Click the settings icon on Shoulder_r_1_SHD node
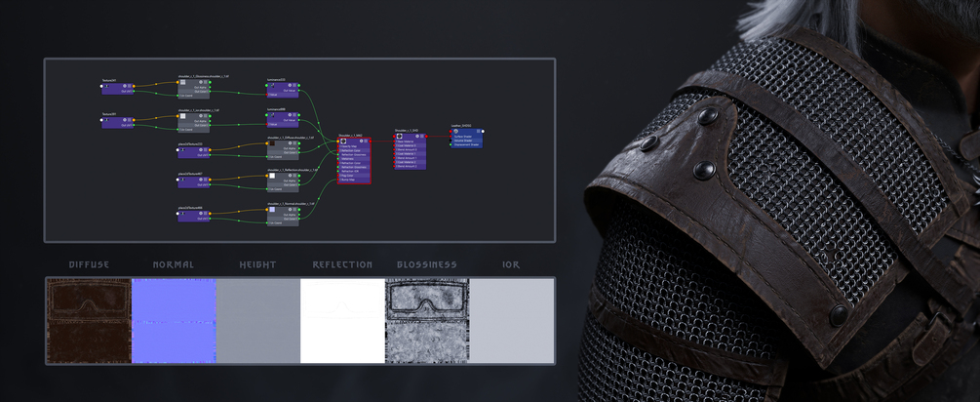980x402 pixels. pyautogui.click(x=417, y=137)
